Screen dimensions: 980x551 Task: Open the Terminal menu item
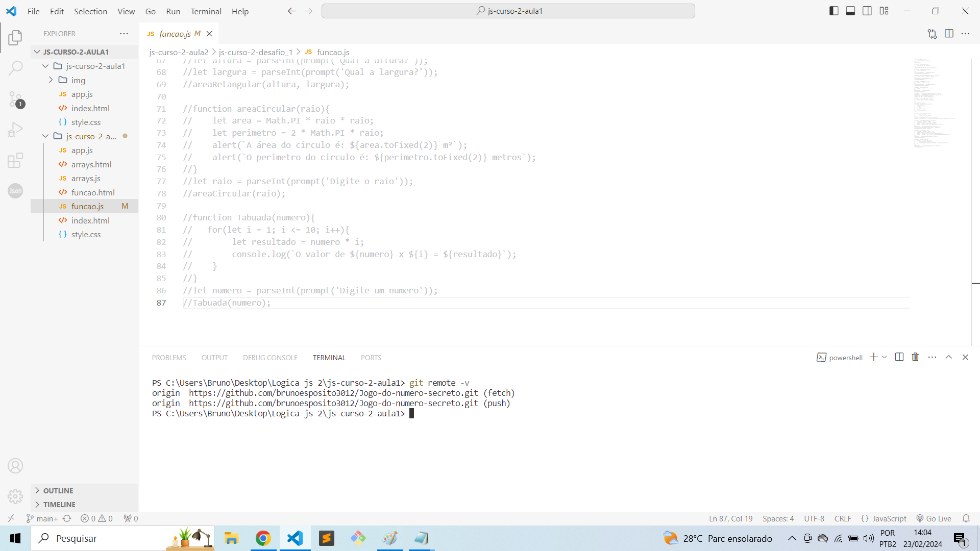point(205,11)
